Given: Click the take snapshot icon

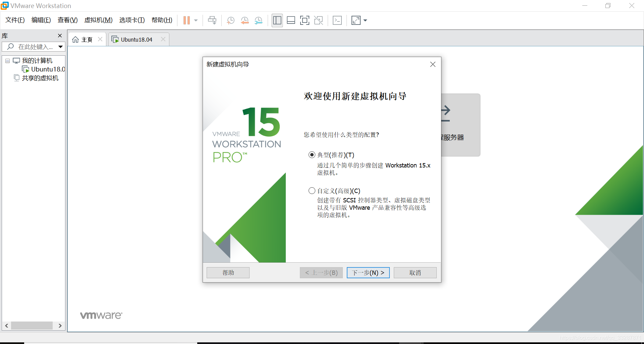Looking at the screenshot, I should click(x=230, y=20).
